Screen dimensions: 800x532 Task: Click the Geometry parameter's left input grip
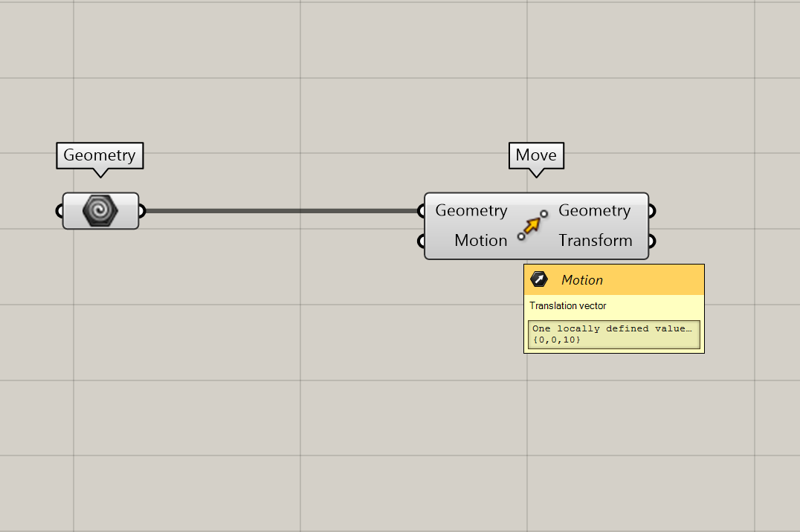coord(60,211)
